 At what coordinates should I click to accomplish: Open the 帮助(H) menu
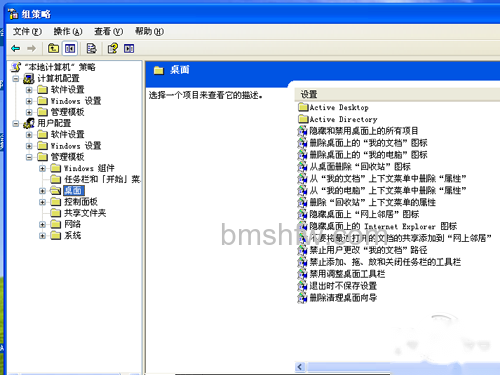coord(149,31)
